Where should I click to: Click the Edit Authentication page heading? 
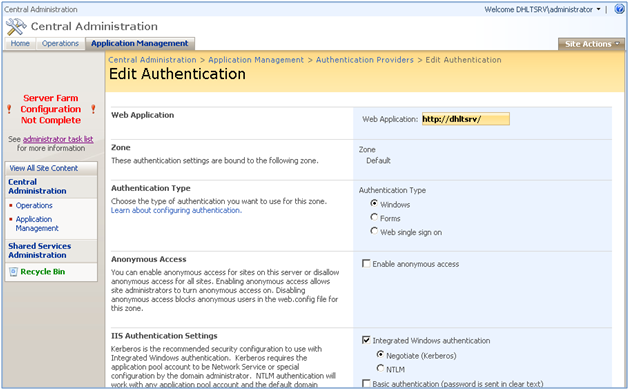coord(177,74)
